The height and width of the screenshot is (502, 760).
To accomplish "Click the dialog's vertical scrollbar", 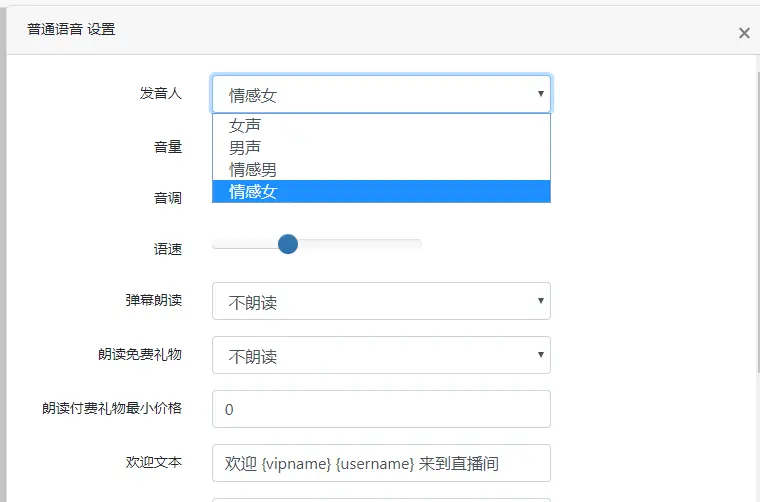I will [x=758, y=222].
